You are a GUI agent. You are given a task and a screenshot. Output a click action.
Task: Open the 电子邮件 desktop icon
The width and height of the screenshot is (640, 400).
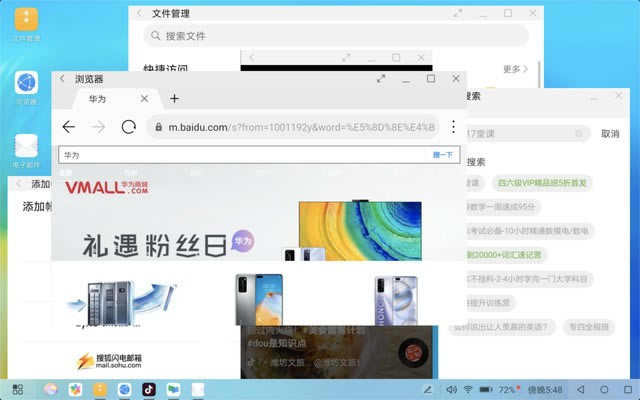click(x=26, y=146)
